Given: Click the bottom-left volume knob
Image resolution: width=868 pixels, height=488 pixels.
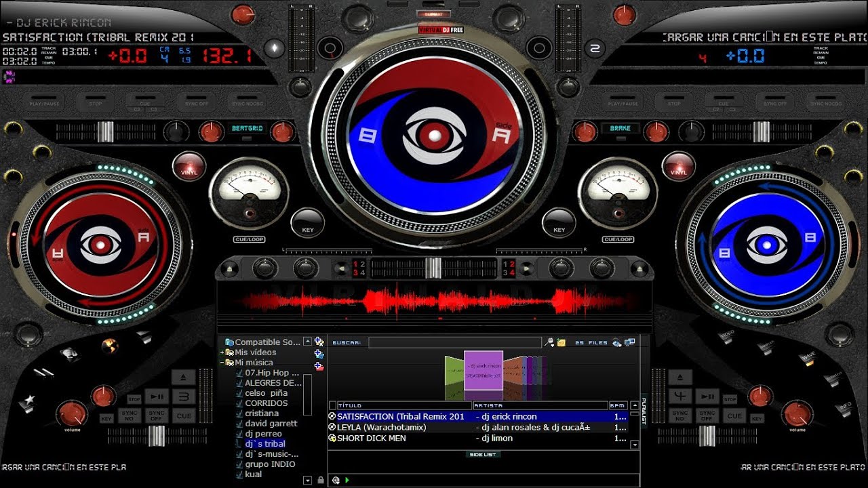Looking at the screenshot, I should [x=73, y=414].
